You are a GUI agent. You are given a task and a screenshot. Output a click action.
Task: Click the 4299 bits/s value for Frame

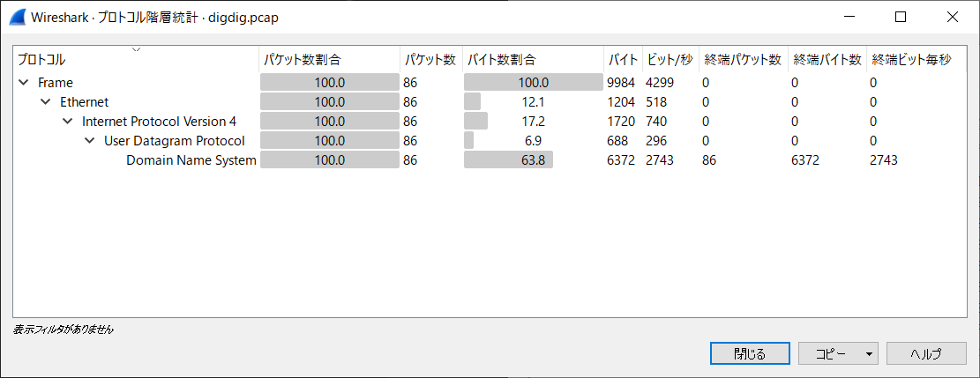[660, 82]
